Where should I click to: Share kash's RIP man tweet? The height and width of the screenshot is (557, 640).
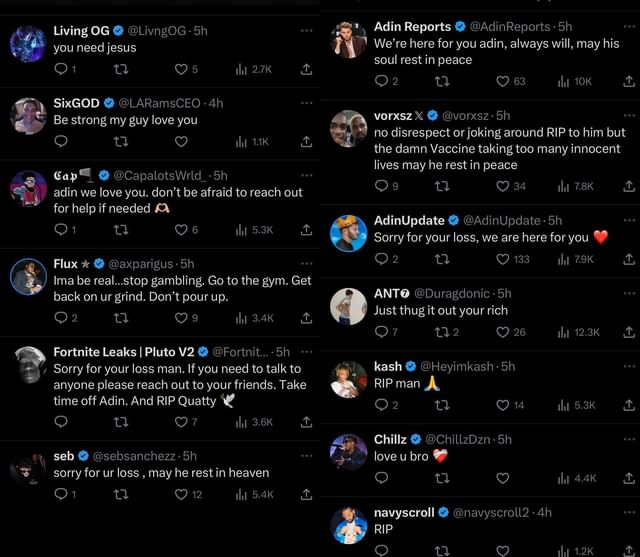tap(628, 405)
